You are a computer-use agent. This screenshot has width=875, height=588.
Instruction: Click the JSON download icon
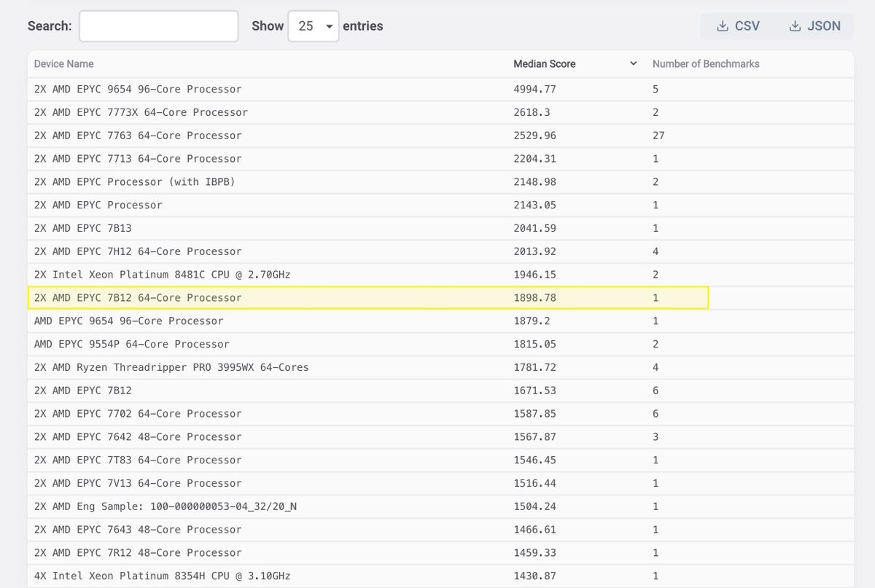(x=795, y=26)
